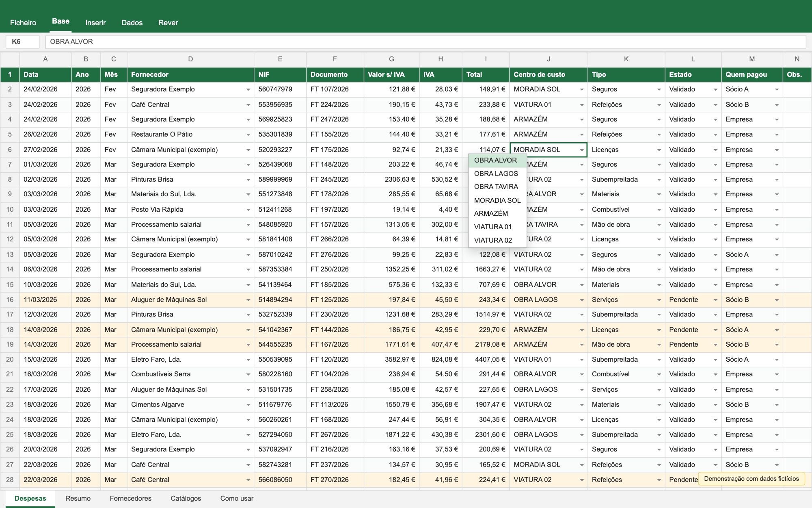Expand the Tipo dropdown arrow in row 8
812x508 pixels.
point(659,180)
